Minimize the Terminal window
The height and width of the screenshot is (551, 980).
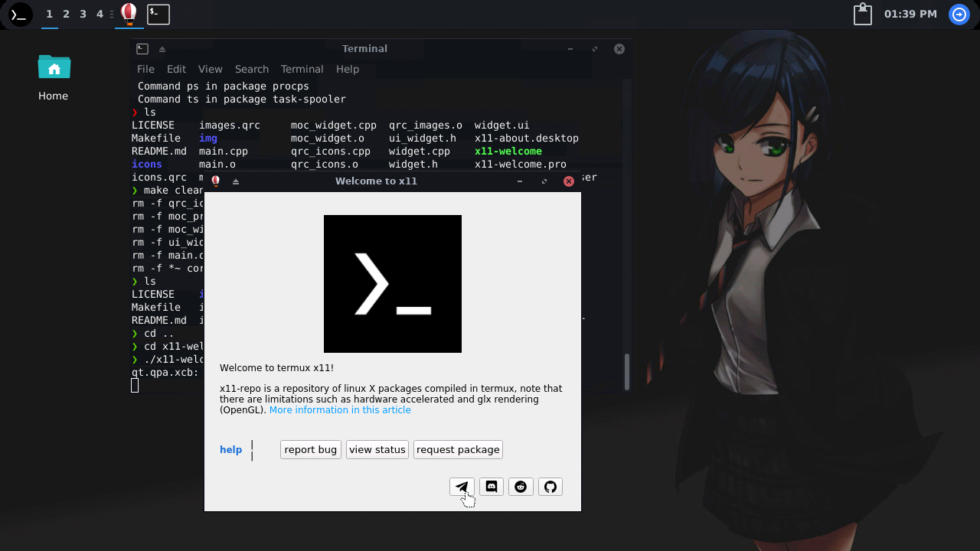tap(570, 49)
